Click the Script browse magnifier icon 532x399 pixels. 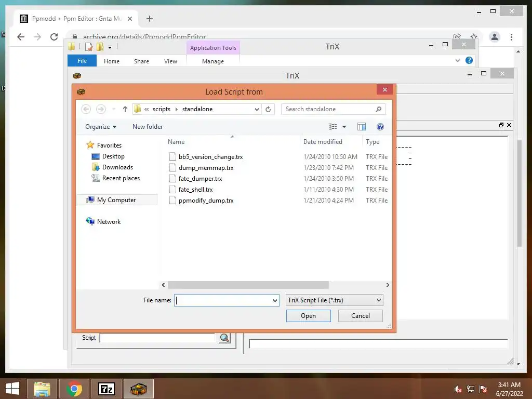pos(224,338)
